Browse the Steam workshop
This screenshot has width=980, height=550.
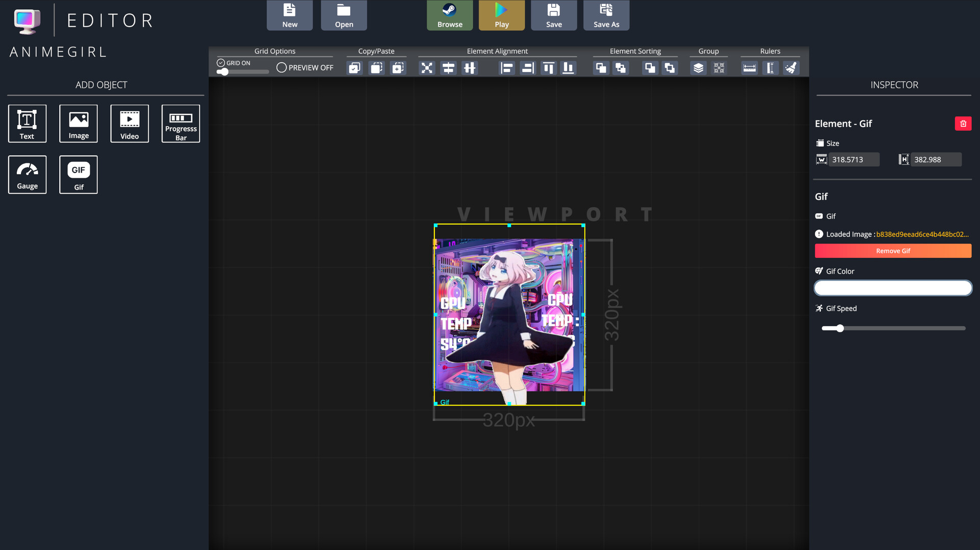(450, 15)
